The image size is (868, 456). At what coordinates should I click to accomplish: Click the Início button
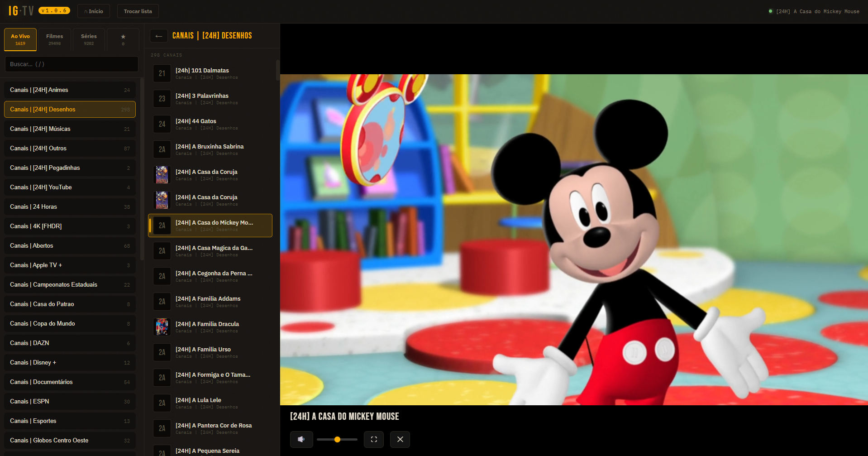click(94, 11)
